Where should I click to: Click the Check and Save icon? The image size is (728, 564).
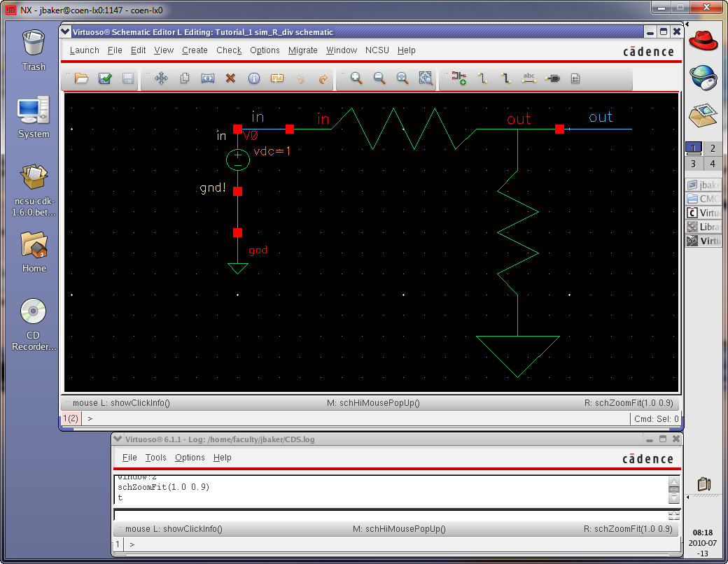(105, 78)
